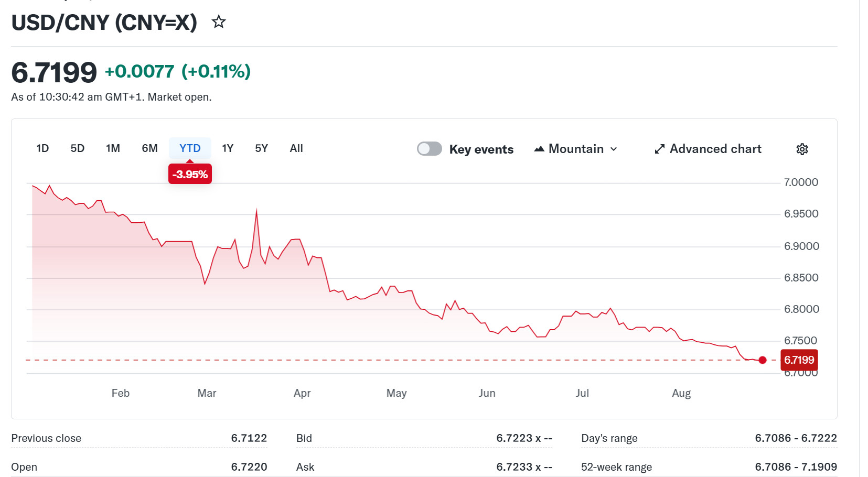
Task: Choose the 1Y time range
Action: [228, 148]
